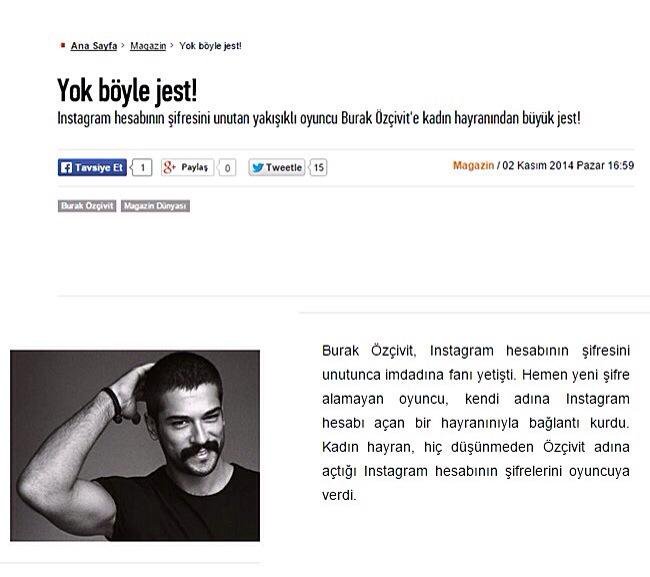Viewport: 650px width, 577px height.
Task: Select the 'Yok böyle jest!' breadcrumb entry
Action: coord(210,46)
